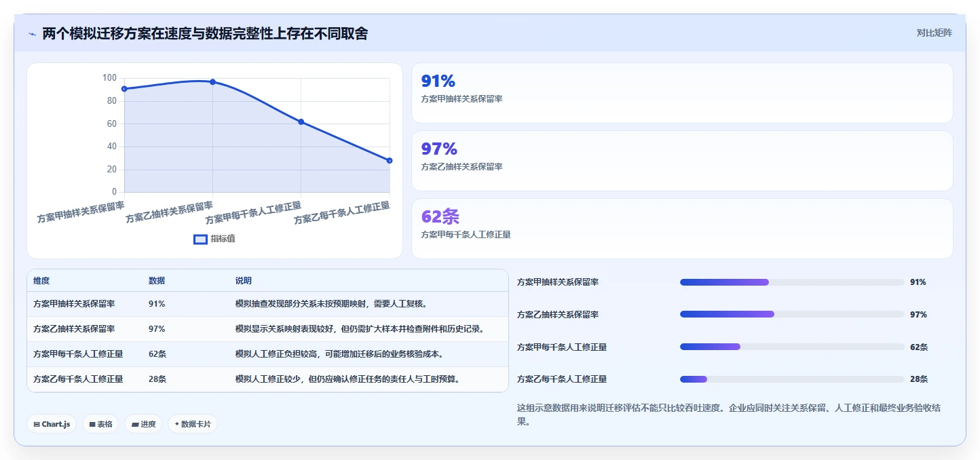Image resolution: width=980 pixels, height=460 pixels.
Task: Click the table cell 模拟人工修正负担较高，可能增加迁移后的业务核验成本。
Action: pyautogui.click(x=339, y=354)
